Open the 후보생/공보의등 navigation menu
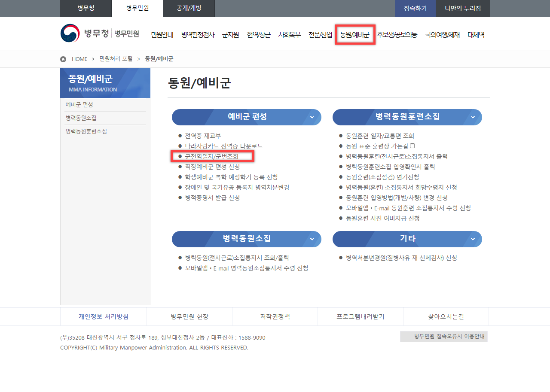Screen dimensions: 550x392 pos(397,35)
